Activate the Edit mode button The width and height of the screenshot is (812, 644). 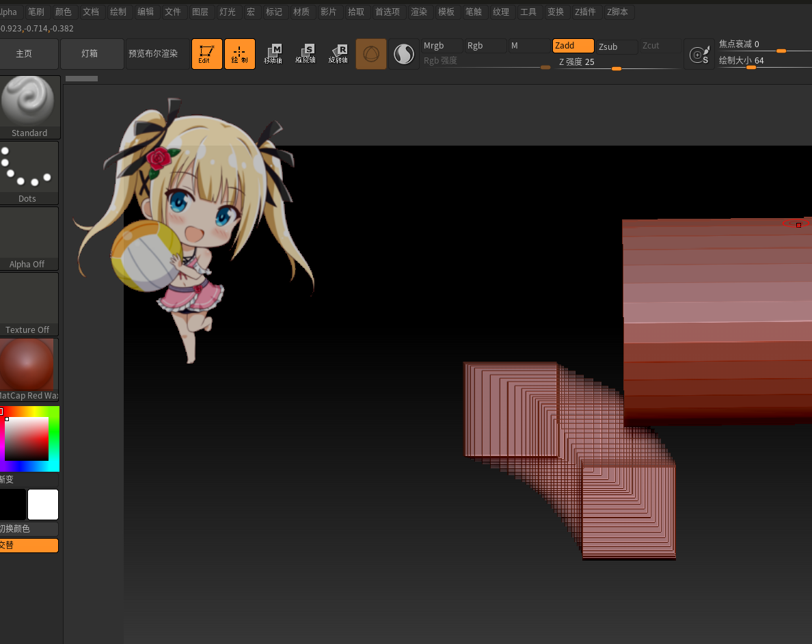tap(206, 54)
